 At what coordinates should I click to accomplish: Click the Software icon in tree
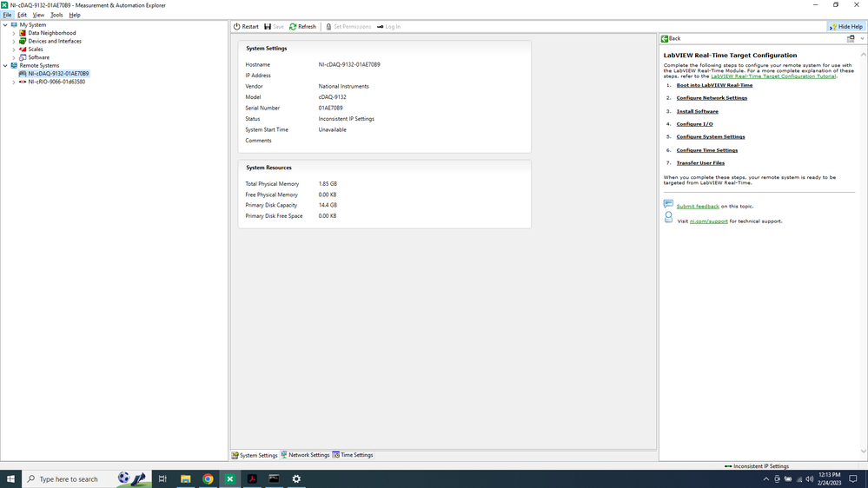pos(23,57)
